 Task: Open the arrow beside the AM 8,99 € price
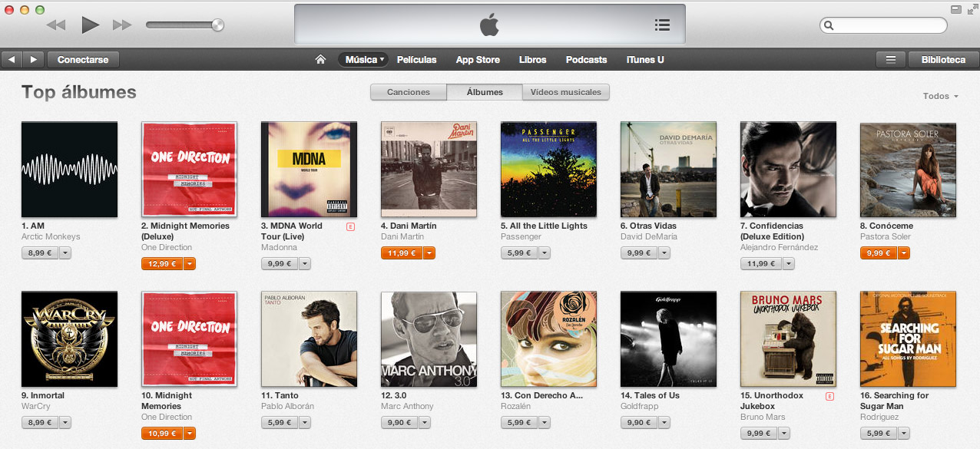pyautogui.click(x=65, y=253)
